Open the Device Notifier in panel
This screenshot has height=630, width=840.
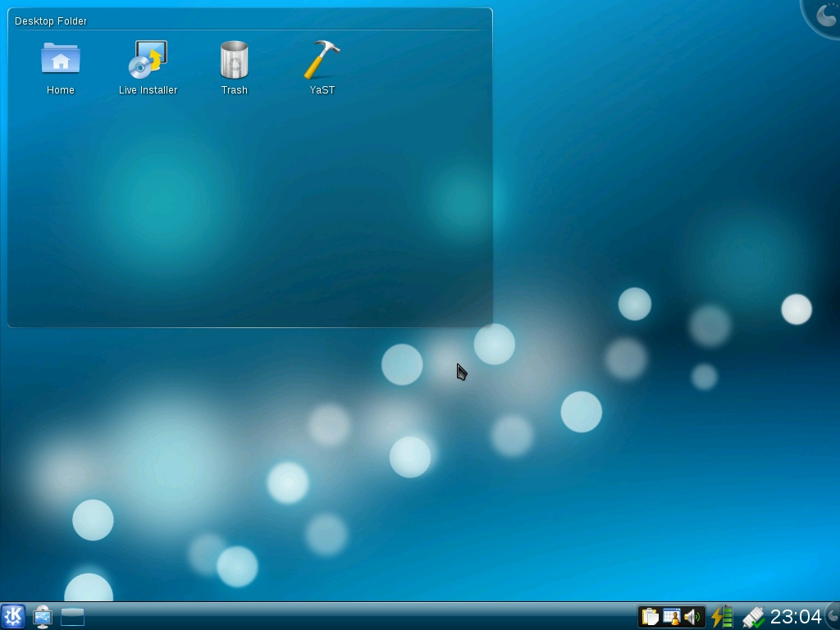[43, 617]
